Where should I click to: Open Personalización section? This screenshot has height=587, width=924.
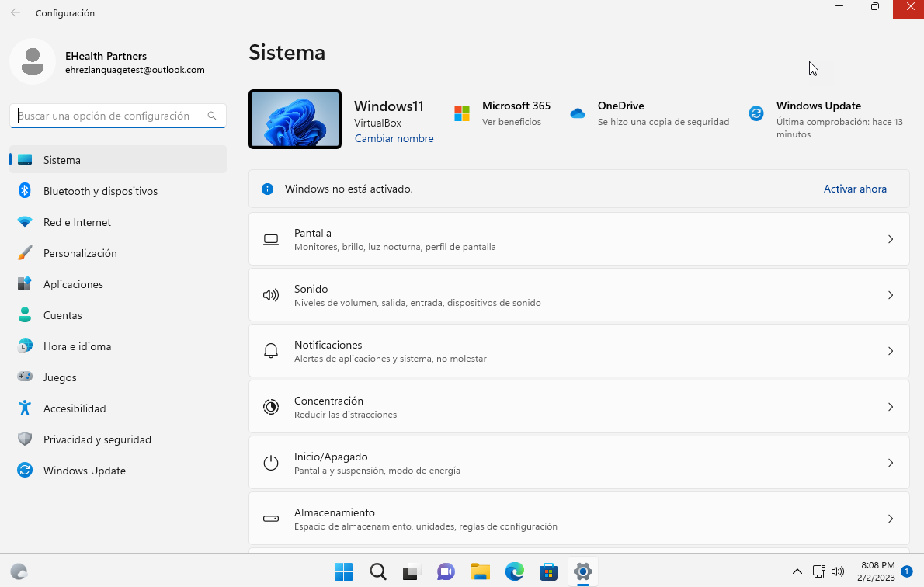click(118, 253)
